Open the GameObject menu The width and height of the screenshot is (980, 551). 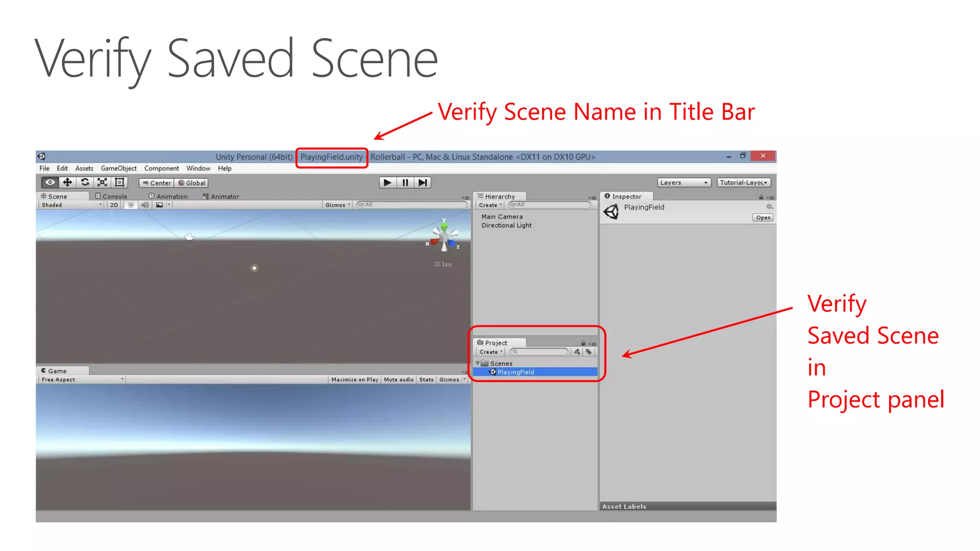[119, 168]
